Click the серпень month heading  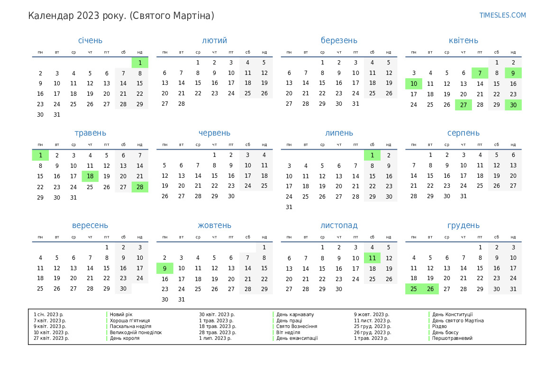click(463, 133)
